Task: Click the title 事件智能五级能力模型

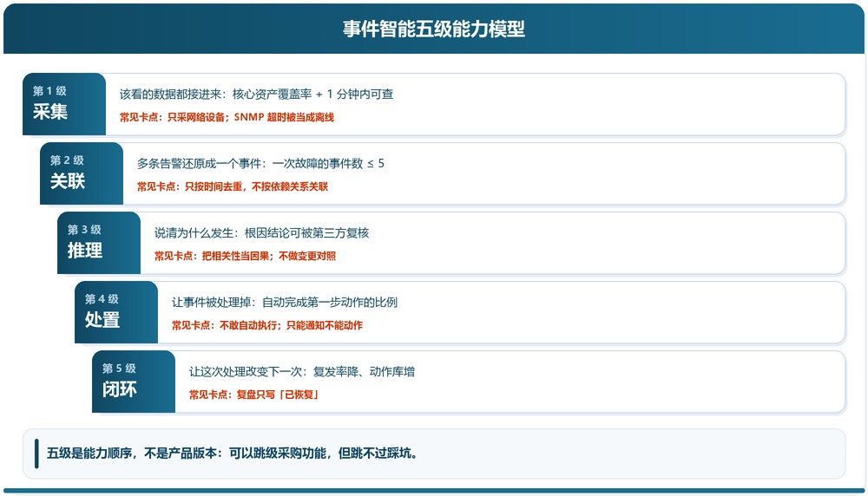Action: 433,29
